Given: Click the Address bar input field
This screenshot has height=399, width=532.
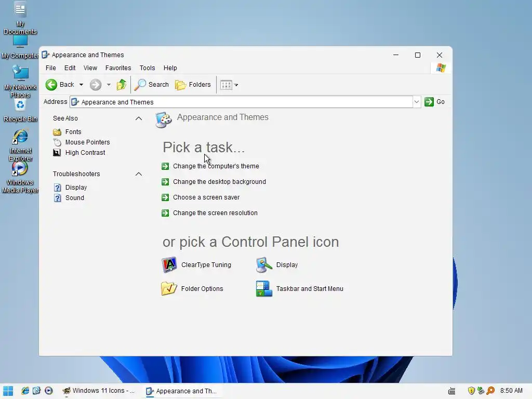Looking at the screenshot, I should pyautogui.click(x=241, y=102).
